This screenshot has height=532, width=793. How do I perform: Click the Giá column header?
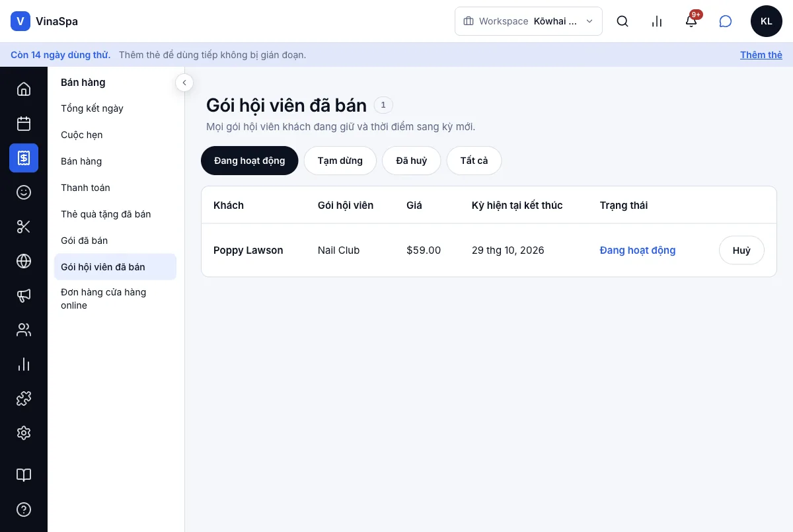point(414,206)
